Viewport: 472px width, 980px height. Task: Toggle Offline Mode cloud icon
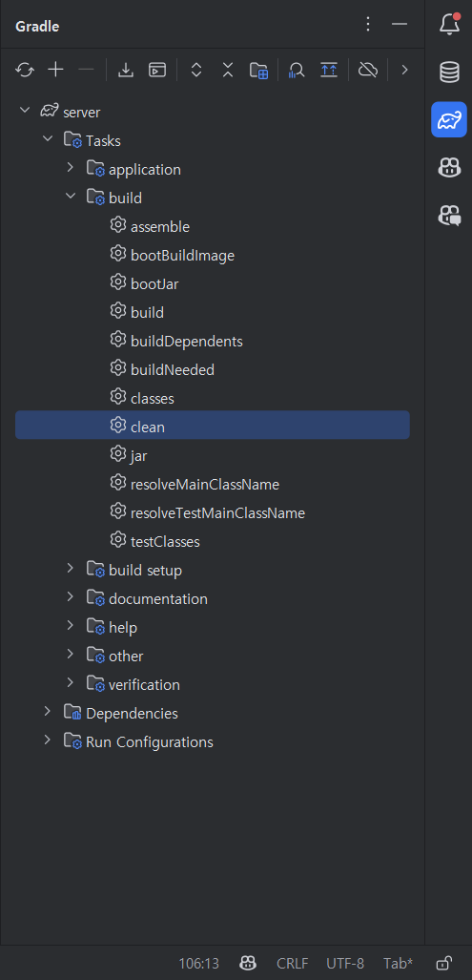click(368, 70)
